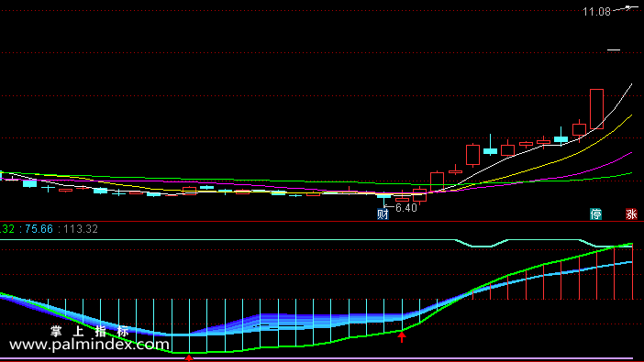Click the 11.08 high price label

(x=596, y=12)
